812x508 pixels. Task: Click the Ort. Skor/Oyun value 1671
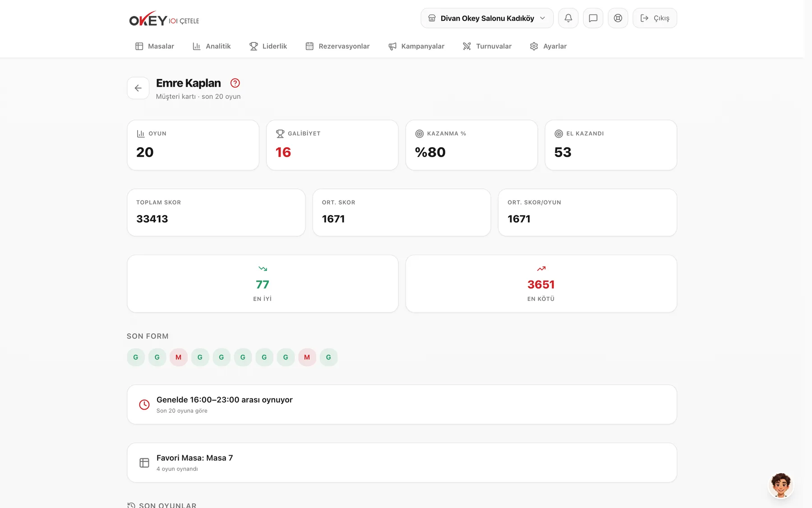(x=519, y=219)
